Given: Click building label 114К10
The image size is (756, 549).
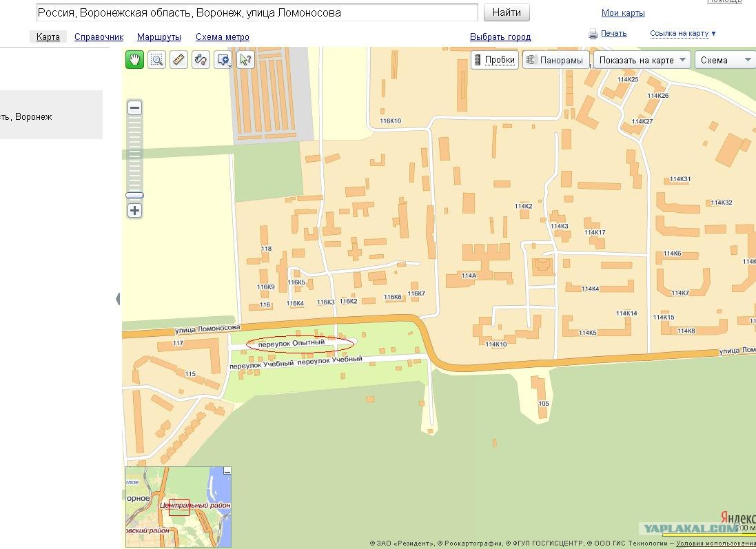Looking at the screenshot, I should 496,344.
